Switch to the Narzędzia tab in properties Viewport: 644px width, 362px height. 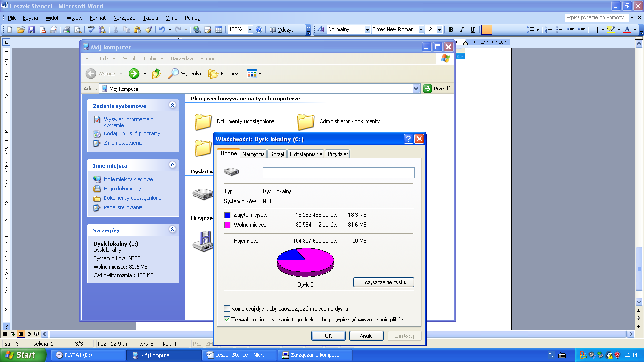pos(254,154)
